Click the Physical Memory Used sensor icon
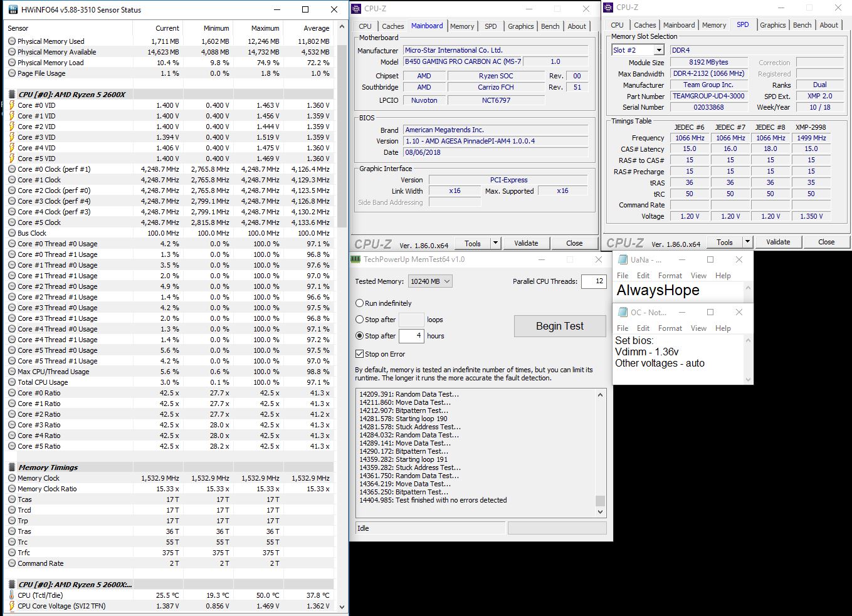 click(x=12, y=41)
